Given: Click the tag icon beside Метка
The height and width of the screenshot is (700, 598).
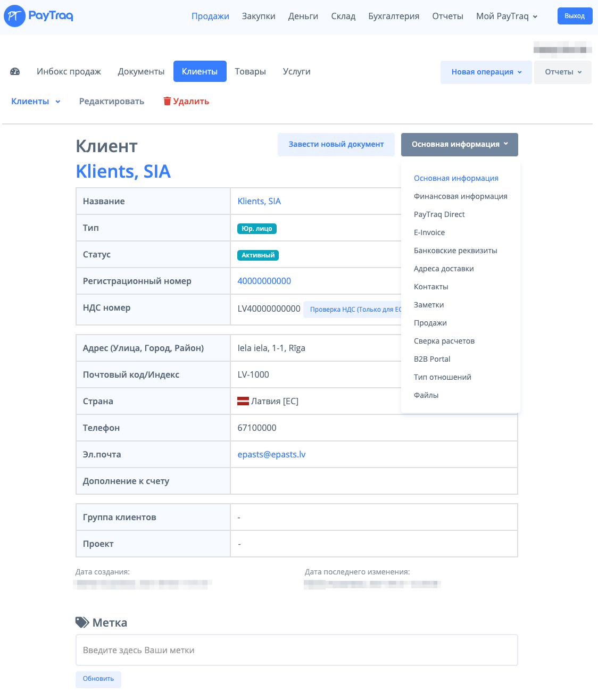Looking at the screenshot, I should coord(82,622).
